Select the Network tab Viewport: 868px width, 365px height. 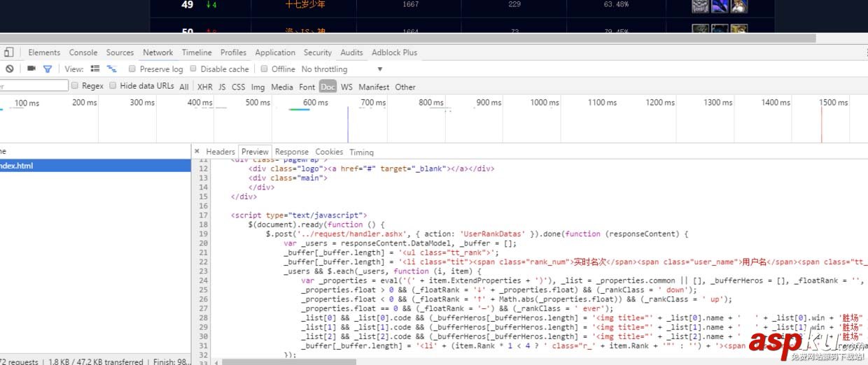pos(158,52)
